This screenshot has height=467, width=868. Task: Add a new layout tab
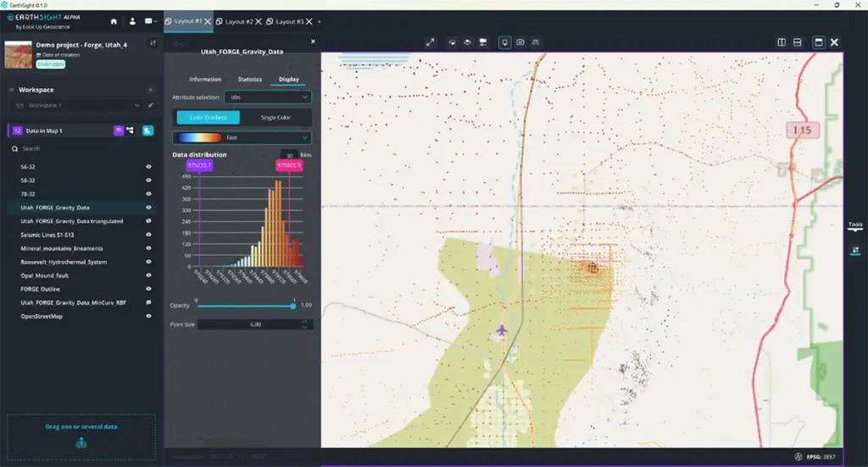click(320, 22)
